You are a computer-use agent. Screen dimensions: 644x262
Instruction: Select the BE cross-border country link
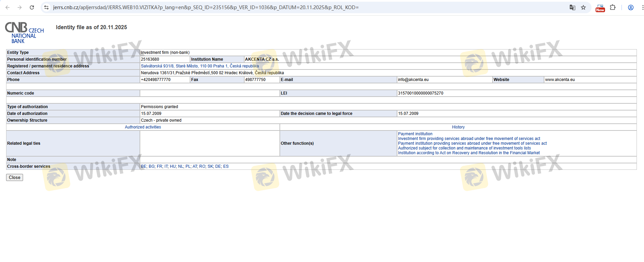(144, 166)
